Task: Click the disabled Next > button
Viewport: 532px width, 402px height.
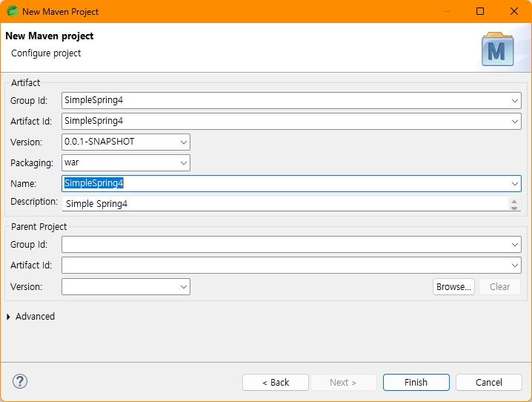Action: click(x=343, y=382)
